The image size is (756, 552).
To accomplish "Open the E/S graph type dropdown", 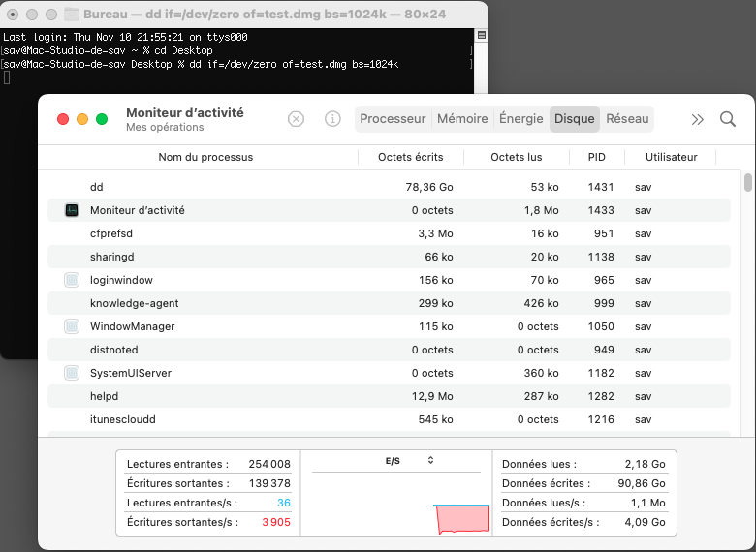I will pos(430,460).
